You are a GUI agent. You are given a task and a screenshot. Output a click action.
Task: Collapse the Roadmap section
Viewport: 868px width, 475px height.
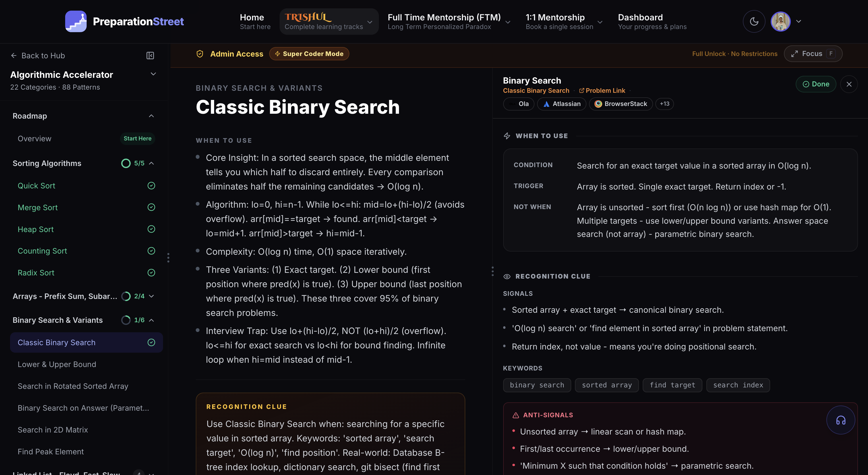coord(151,116)
